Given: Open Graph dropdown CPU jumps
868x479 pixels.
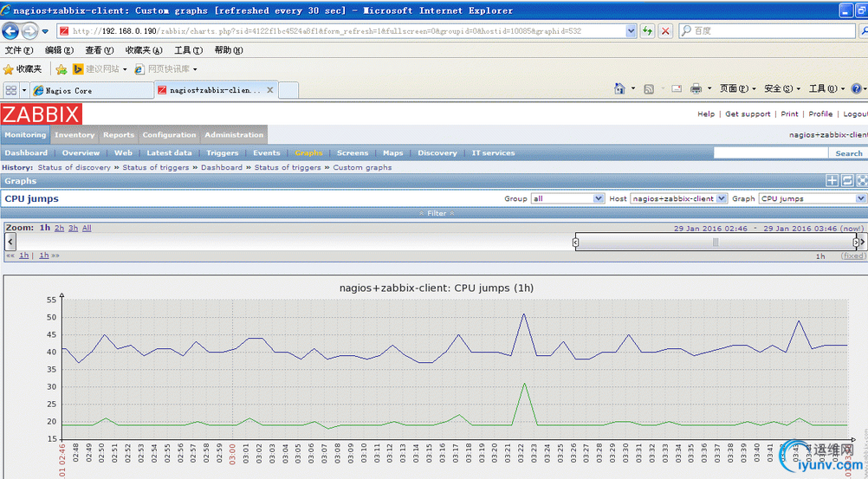Looking at the screenshot, I should pyautogui.click(x=813, y=198).
